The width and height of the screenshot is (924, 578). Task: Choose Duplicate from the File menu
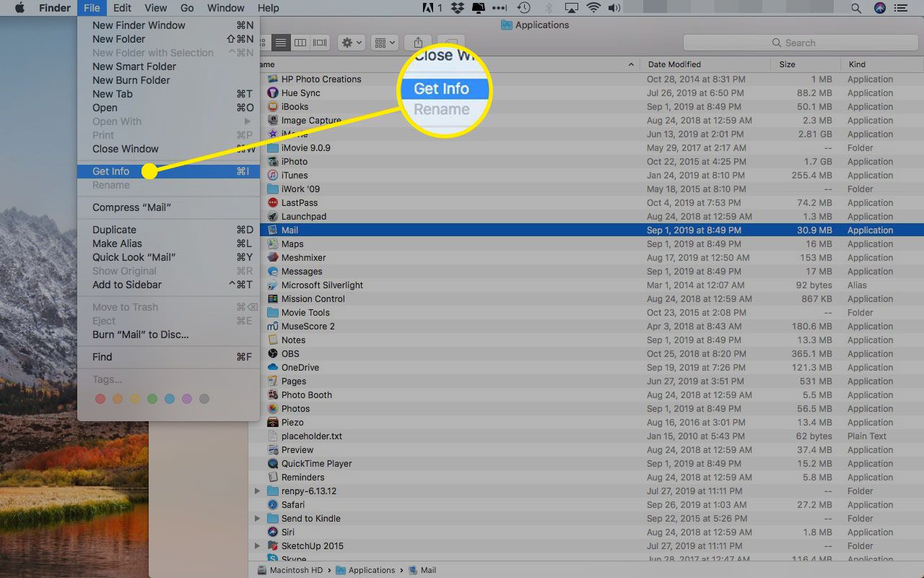point(168,230)
